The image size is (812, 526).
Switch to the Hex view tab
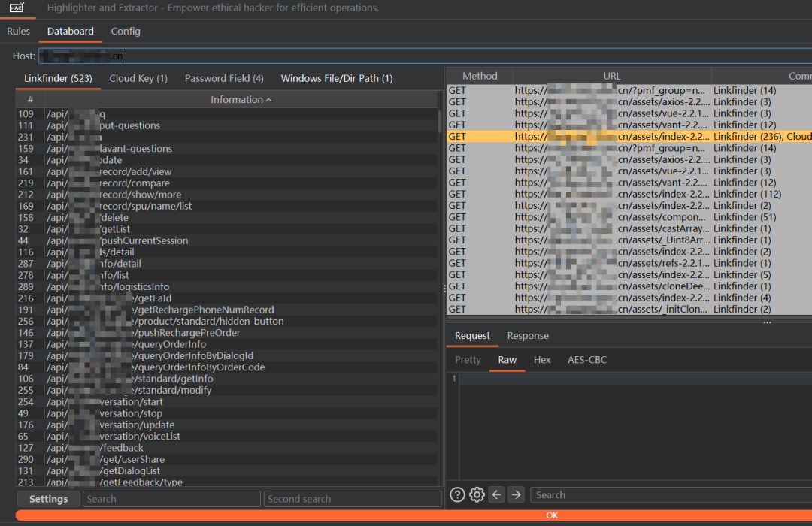(542, 360)
